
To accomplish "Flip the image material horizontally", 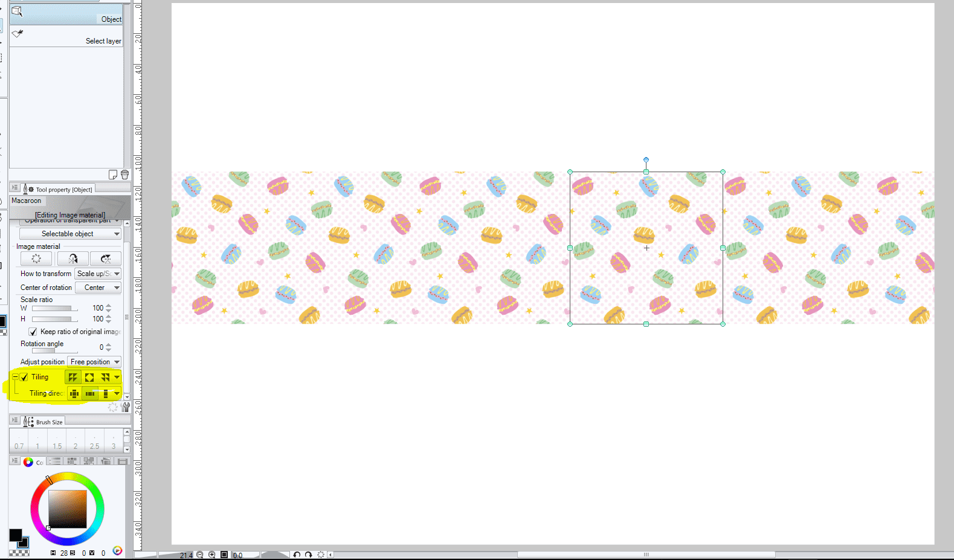I will (x=73, y=259).
